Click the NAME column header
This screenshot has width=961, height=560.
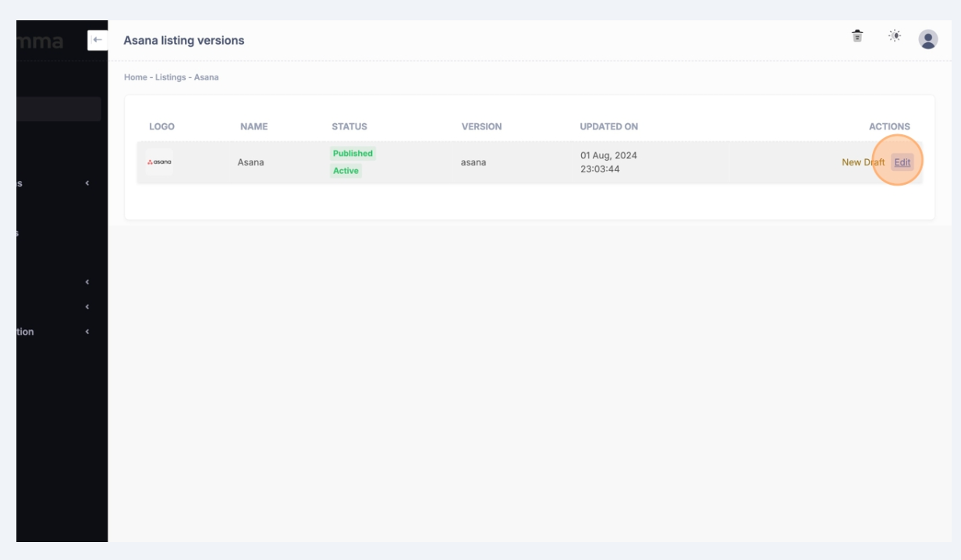254,126
